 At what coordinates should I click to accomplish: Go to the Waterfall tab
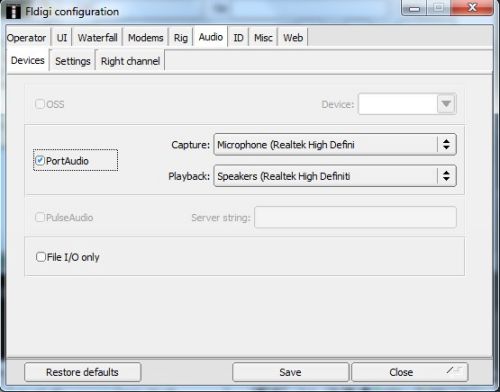[x=97, y=38]
